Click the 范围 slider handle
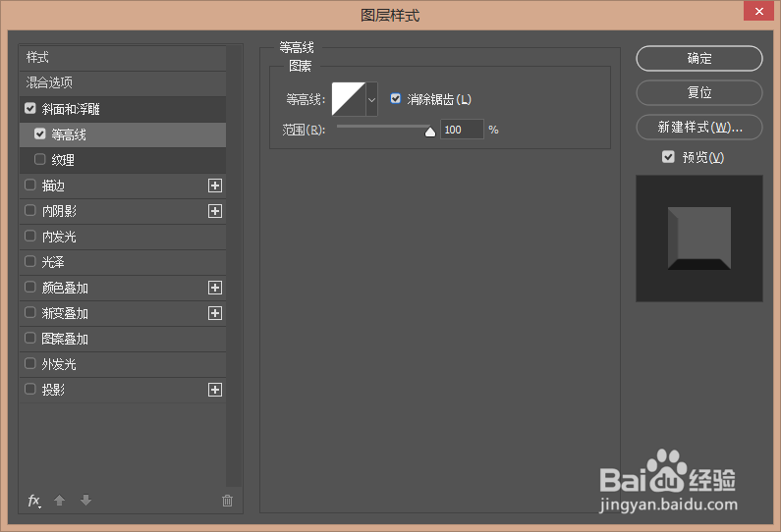The width and height of the screenshot is (781, 532). pyautogui.click(x=430, y=132)
